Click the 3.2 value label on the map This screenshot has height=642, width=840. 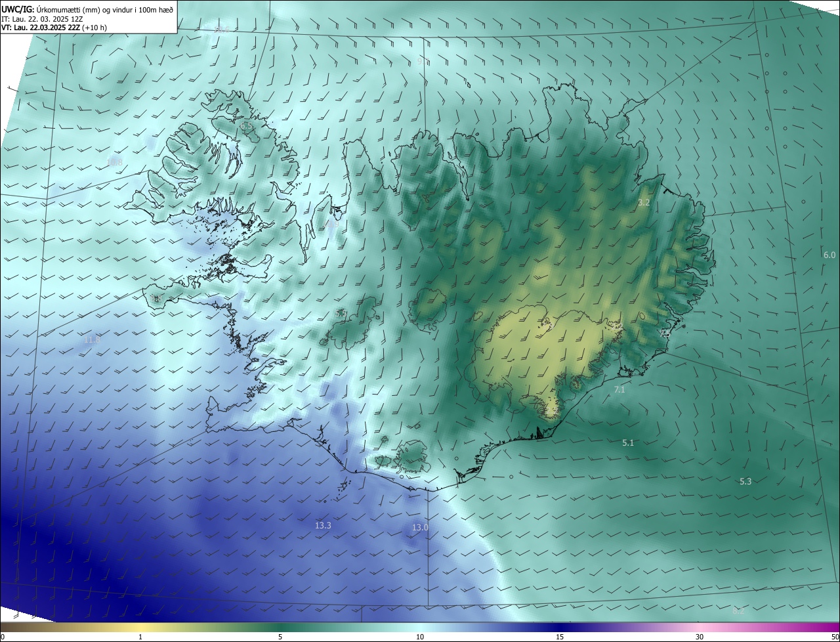[644, 203]
